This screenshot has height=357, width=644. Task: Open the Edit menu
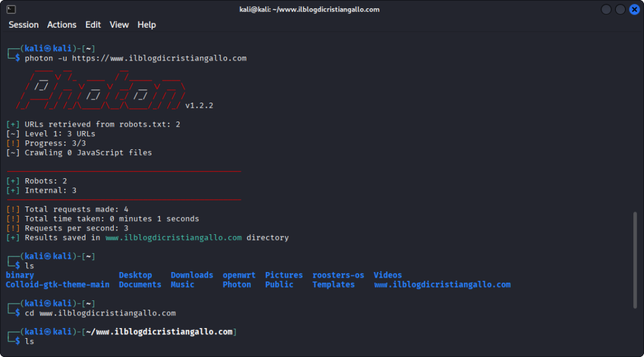(x=93, y=25)
